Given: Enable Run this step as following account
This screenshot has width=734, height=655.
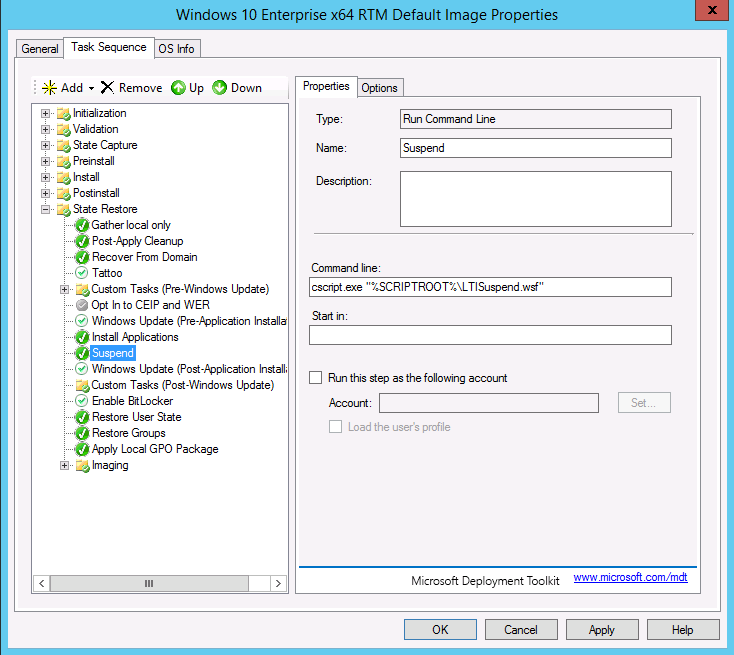Looking at the screenshot, I should 316,378.
